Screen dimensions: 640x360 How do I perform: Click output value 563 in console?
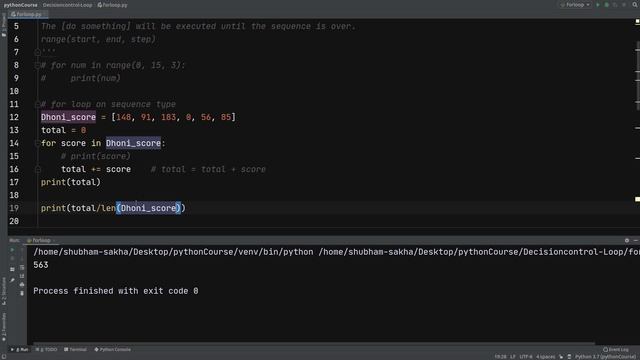(x=41, y=265)
